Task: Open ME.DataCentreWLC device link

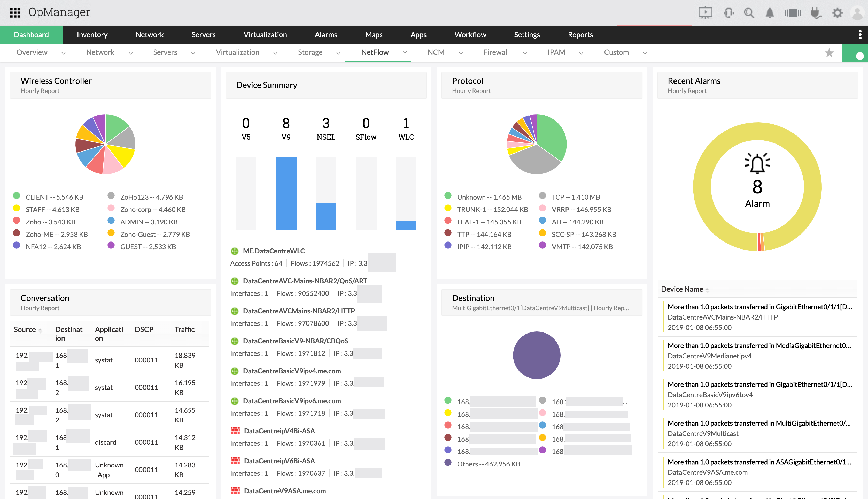Action: [x=273, y=251]
